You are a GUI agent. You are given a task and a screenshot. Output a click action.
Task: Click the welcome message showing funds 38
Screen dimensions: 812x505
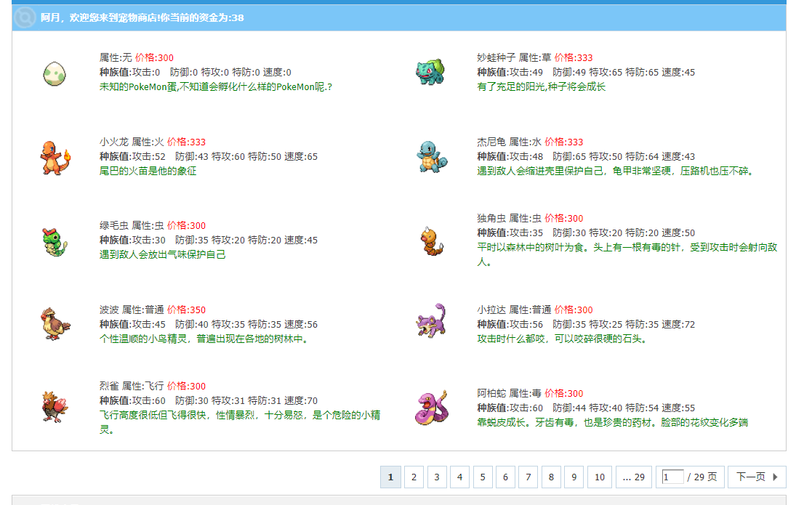(142, 17)
